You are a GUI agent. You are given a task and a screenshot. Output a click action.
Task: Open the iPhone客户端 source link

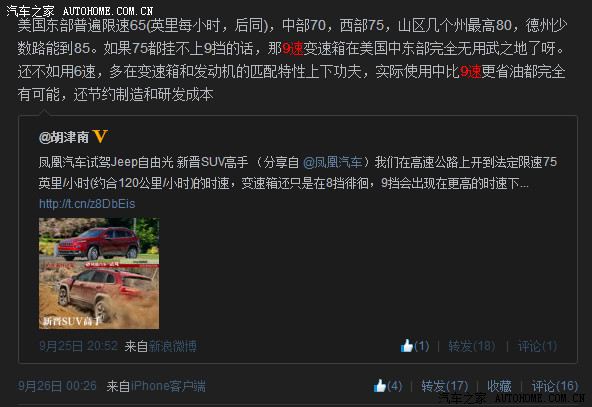click(x=168, y=386)
